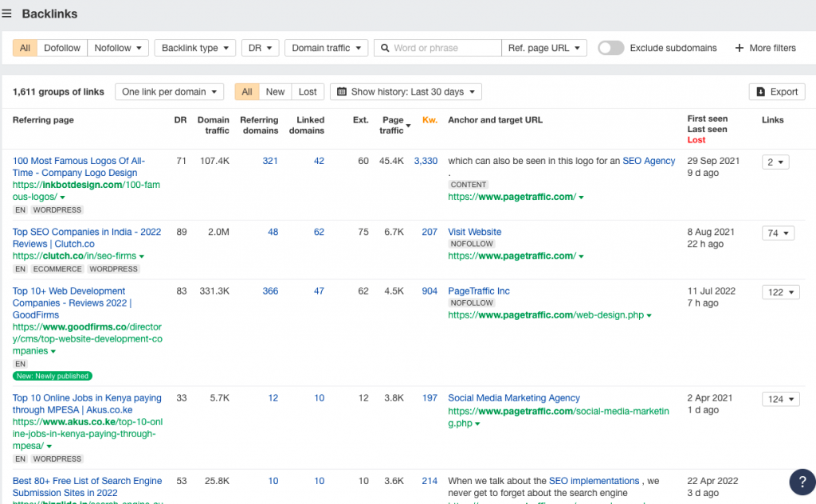
Task: Open the Backlink type dropdown
Action: [x=194, y=48]
